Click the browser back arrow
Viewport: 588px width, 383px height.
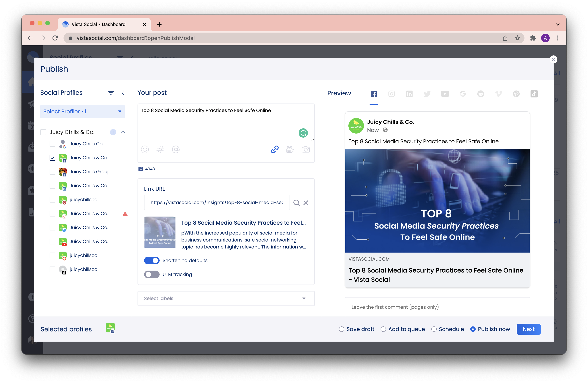[x=30, y=38]
